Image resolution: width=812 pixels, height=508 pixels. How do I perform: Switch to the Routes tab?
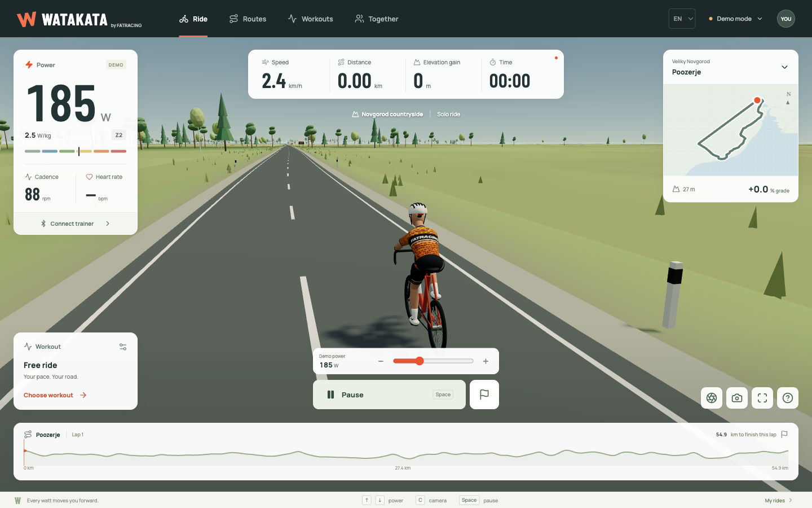coord(248,19)
